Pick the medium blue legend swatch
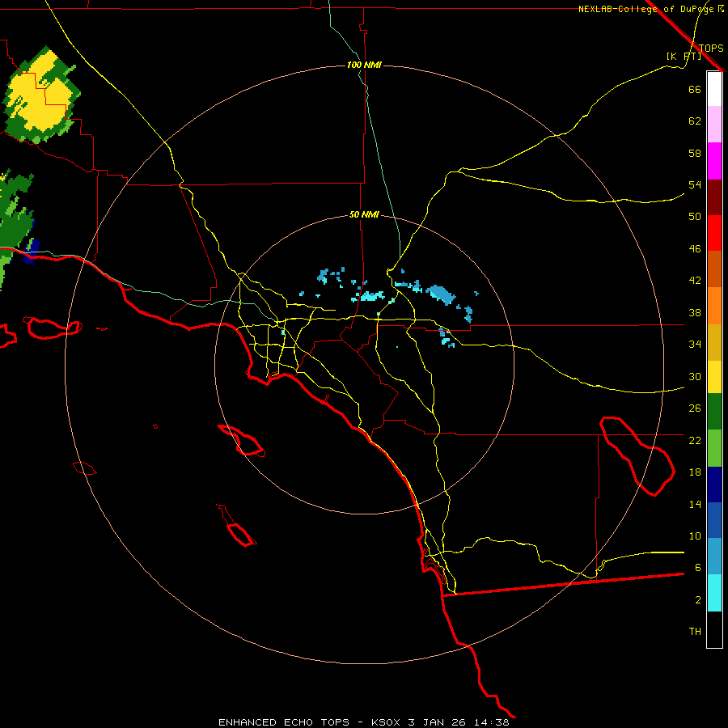This screenshot has width=728, height=728. (x=714, y=520)
